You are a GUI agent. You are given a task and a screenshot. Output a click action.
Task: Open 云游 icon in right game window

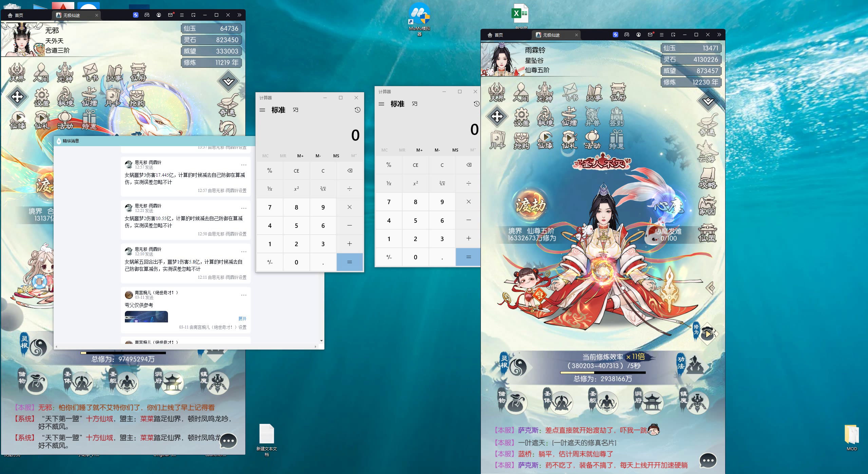tap(707, 152)
